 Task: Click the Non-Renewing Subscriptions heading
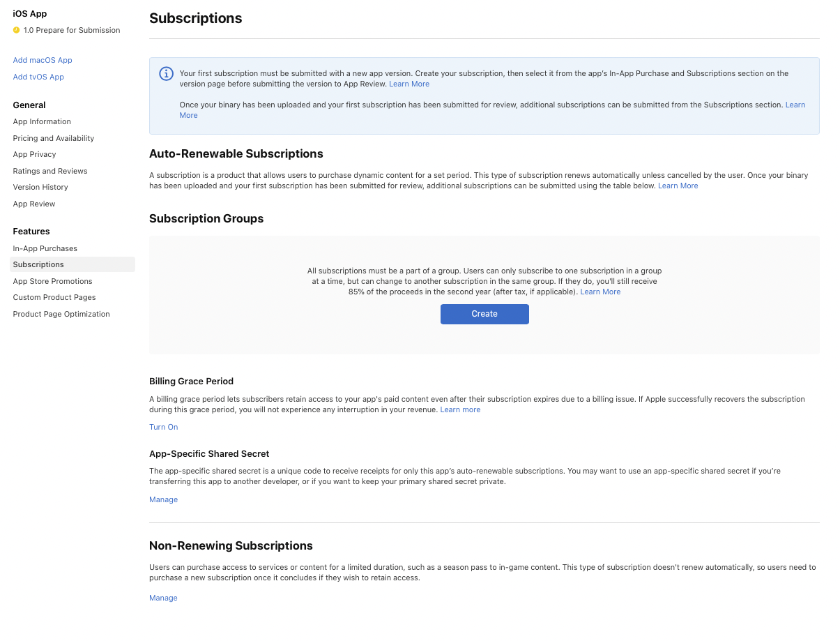[x=231, y=545]
